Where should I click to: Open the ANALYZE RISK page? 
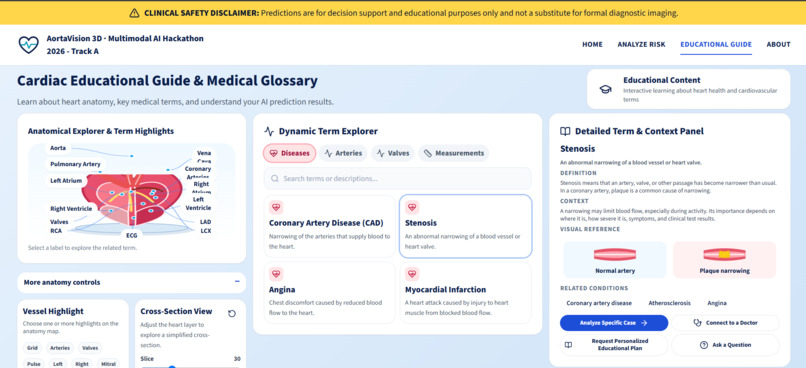tap(642, 45)
